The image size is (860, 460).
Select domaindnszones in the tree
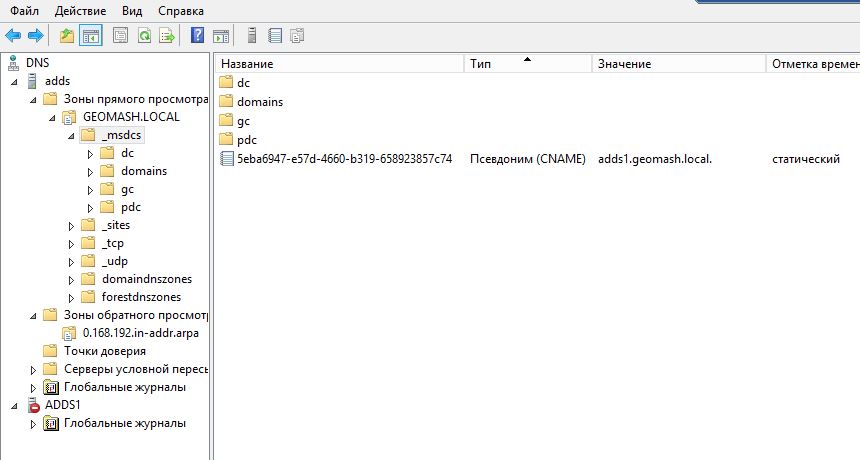click(147, 279)
